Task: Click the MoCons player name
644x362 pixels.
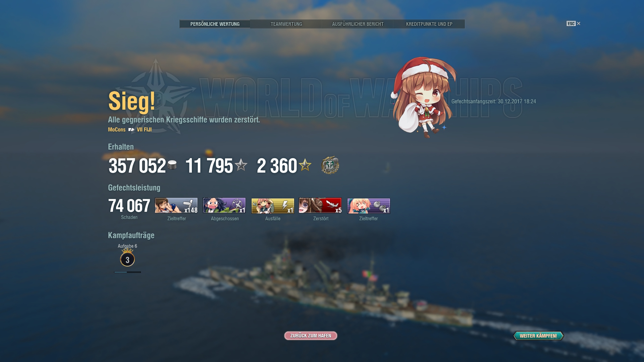Action: 117,130
